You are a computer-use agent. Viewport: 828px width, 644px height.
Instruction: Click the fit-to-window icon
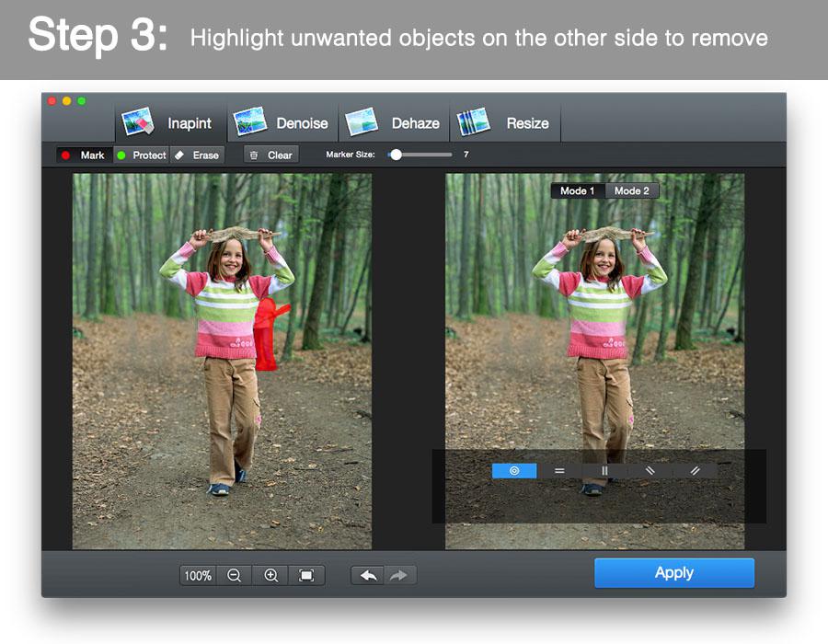click(x=306, y=575)
